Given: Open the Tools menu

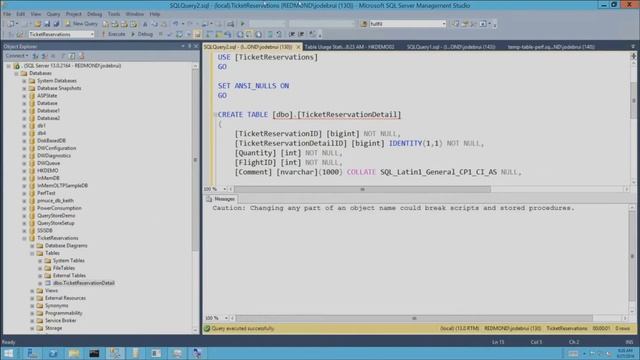Looking at the screenshot, I should [114, 14].
